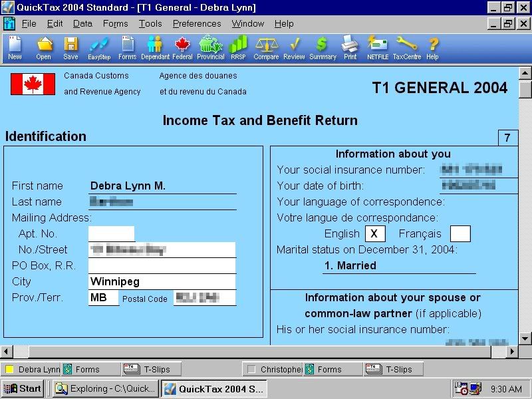532x399 pixels.
Task: Click the "Information about you" heading
Action: (x=393, y=154)
